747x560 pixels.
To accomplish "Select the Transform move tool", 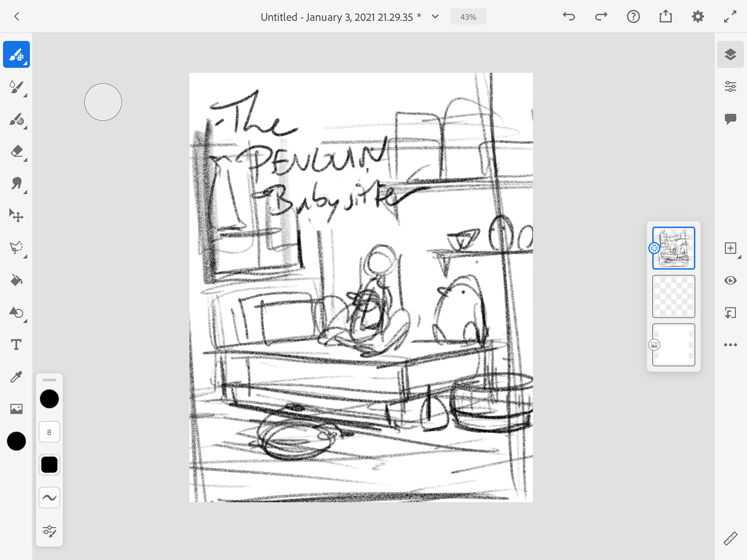I will point(16,215).
